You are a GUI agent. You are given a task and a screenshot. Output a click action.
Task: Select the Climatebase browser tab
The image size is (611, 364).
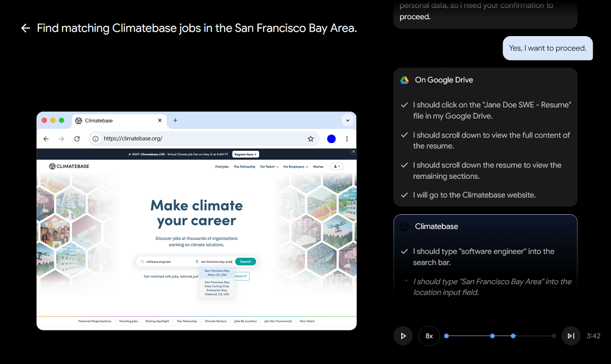pyautogui.click(x=120, y=121)
